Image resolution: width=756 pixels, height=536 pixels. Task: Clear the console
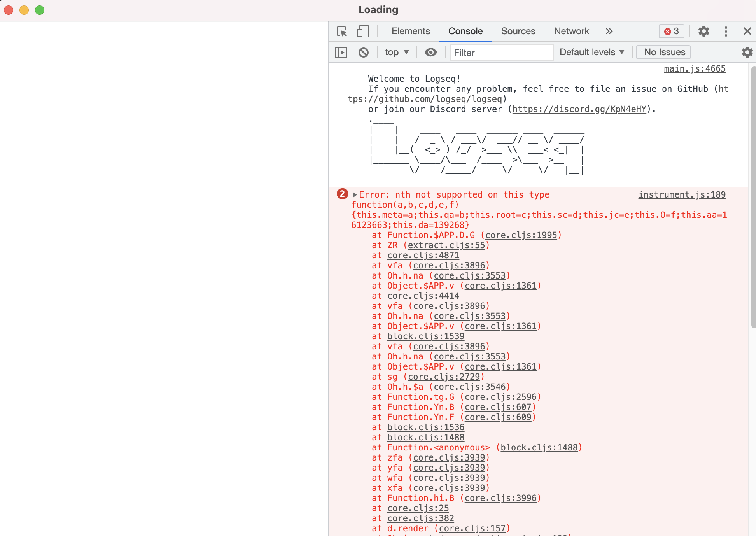tap(364, 52)
